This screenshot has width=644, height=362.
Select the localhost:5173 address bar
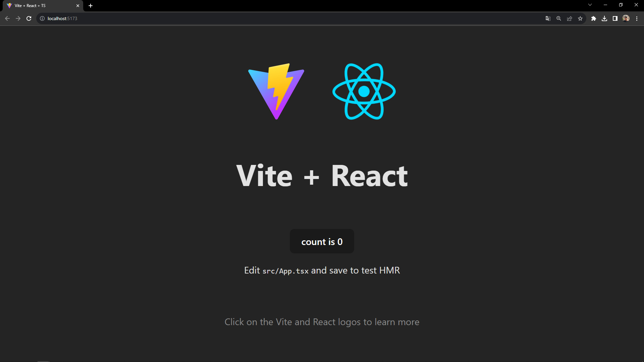62,18
